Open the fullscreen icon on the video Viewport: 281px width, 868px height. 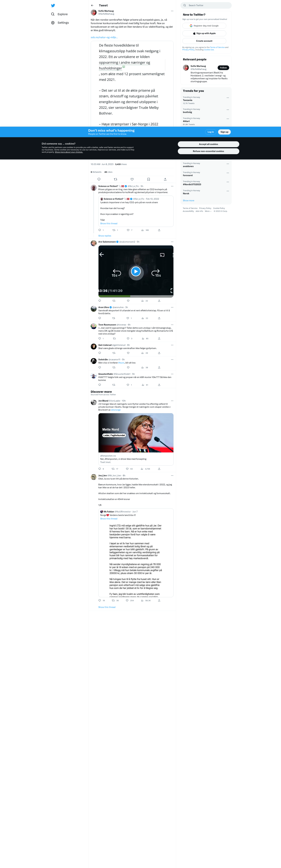pos(171,291)
